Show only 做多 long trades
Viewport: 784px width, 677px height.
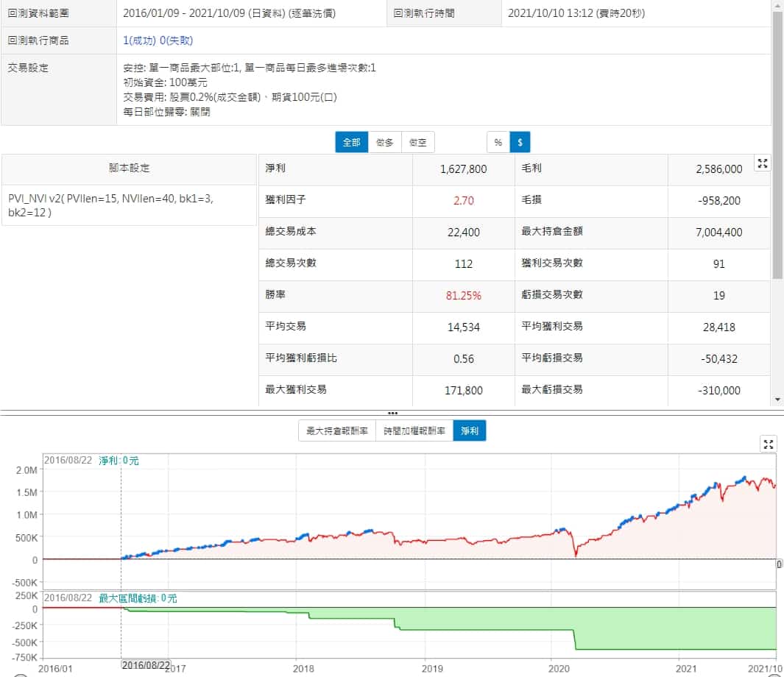(385, 142)
